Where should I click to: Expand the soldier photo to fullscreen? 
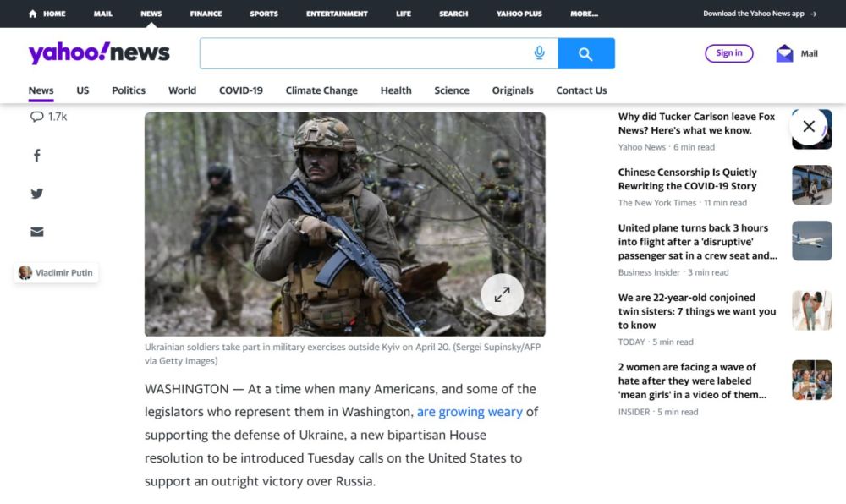tap(502, 294)
